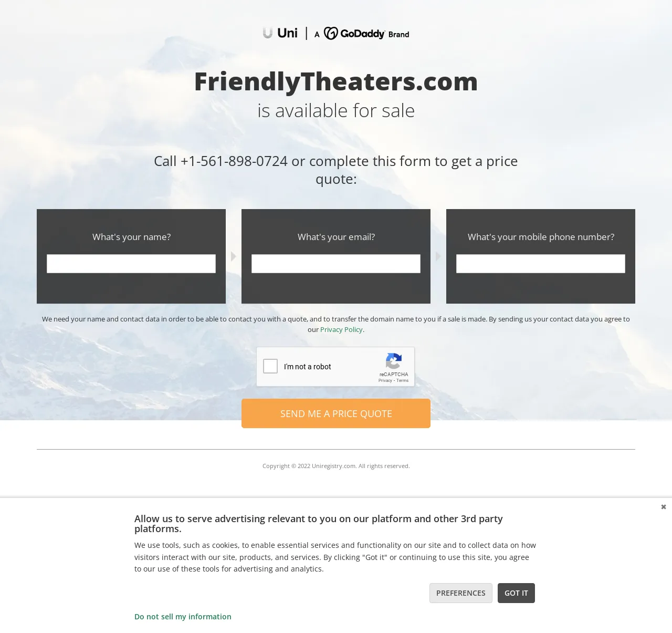Viewport: 672px width, 633px height.
Task: Focus the name input field
Action: [131, 264]
